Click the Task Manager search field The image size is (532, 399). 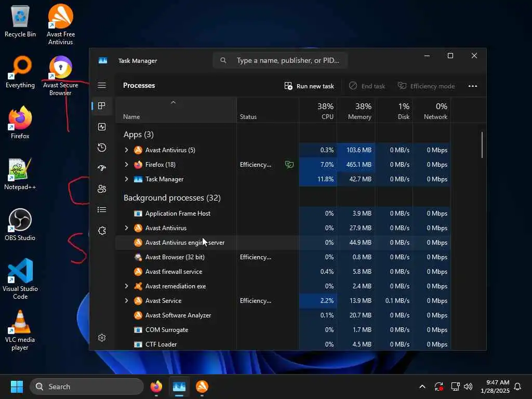click(280, 60)
